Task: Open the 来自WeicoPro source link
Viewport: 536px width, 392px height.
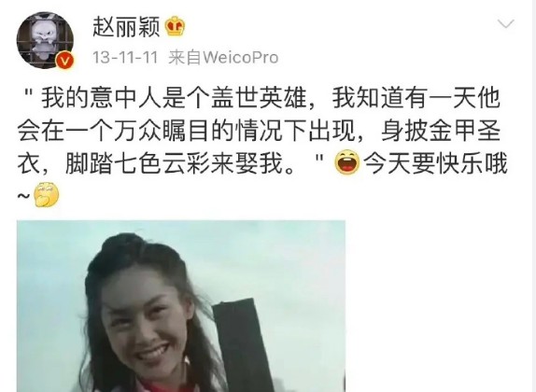Action: [223, 58]
